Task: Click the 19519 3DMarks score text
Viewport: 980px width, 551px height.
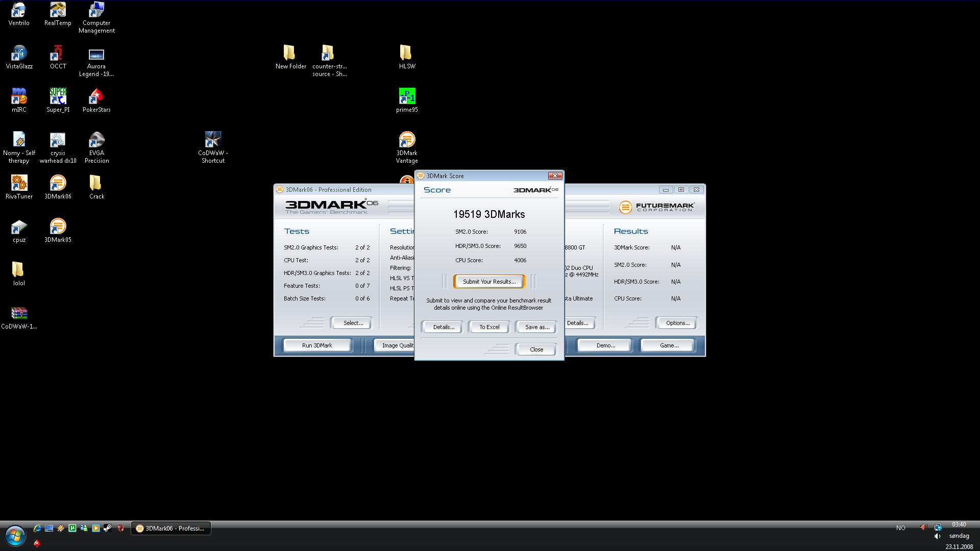Action: (x=489, y=214)
